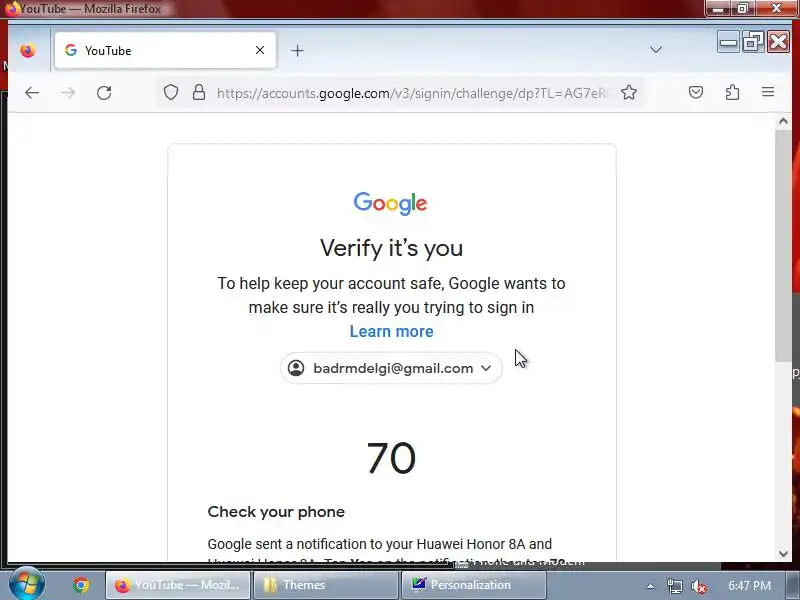Expand the badrmdelgi@gmail.com account switcher
Image resolution: width=800 pixels, height=600 pixels.
click(x=391, y=368)
